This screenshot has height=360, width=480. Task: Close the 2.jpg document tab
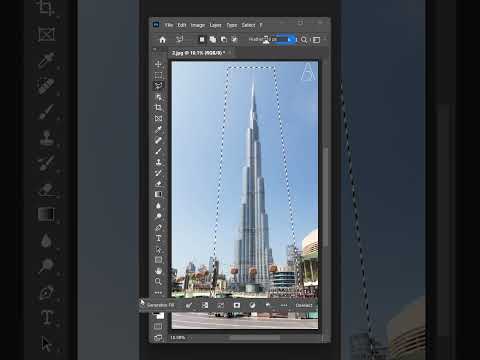tap(230, 53)
